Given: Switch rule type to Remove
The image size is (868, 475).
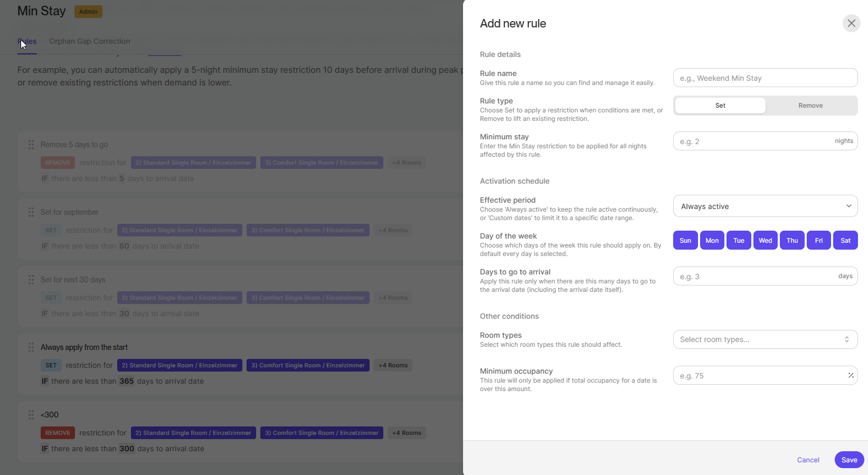Looking at the screenshot, I should click(x=810, y=106).
